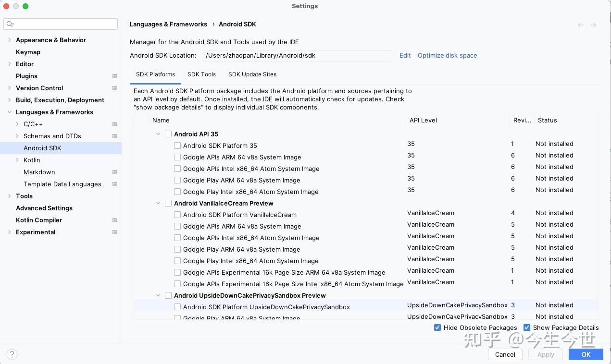This screenshot has width=611, height=364.
Task: Collapse the Languages & Frameworks section
Action: click(10, 112)
